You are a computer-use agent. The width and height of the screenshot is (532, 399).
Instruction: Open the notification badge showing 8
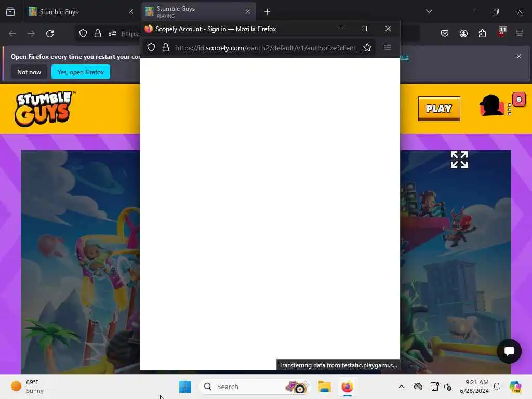519,99
